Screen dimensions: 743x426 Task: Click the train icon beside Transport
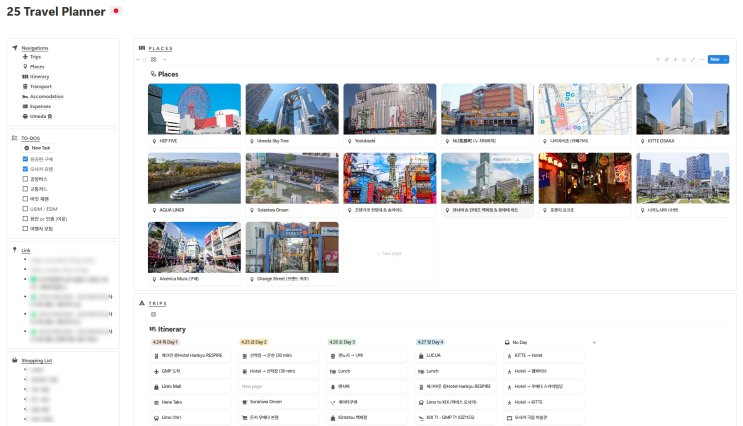tap(25, 87)
